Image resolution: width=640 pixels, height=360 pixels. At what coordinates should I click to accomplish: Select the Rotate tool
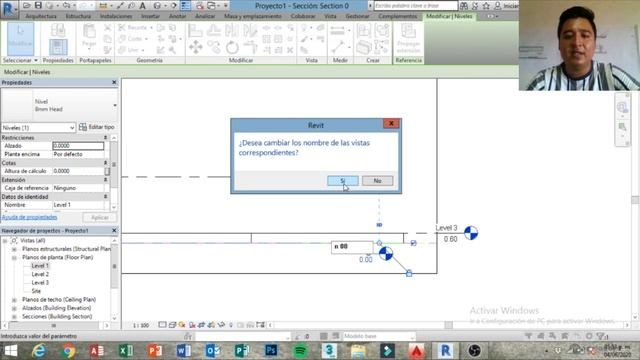click(232, 47)
